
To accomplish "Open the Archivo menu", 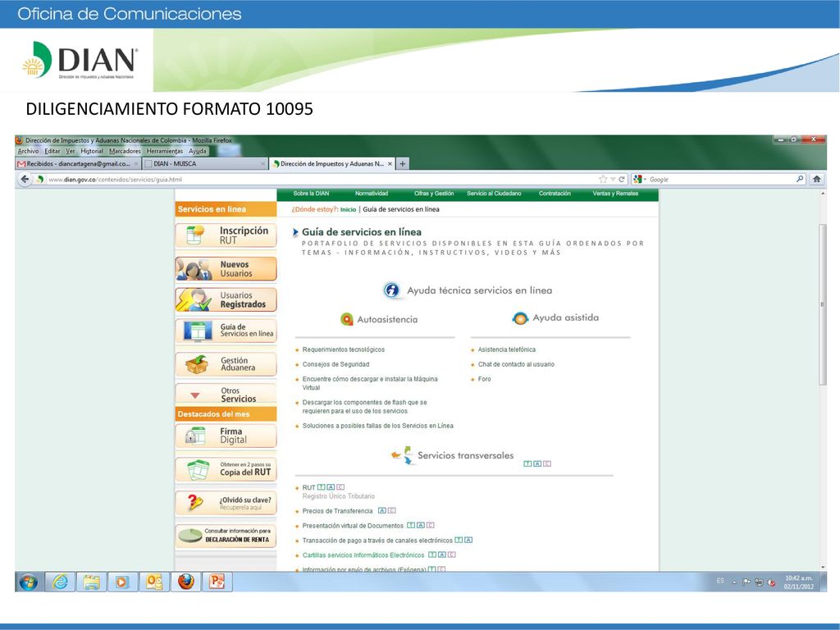I will 28,151.
